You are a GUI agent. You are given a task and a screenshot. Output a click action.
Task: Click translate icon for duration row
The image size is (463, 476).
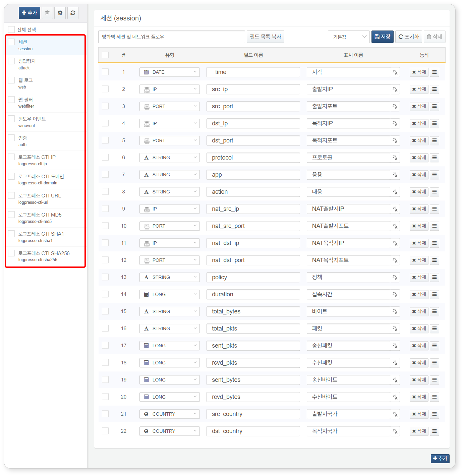point(395,294)
